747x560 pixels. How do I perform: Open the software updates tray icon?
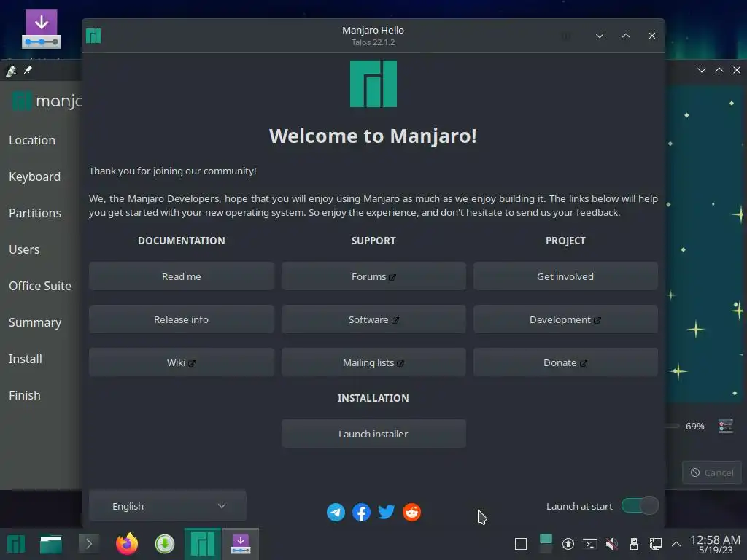click(568, 544)
